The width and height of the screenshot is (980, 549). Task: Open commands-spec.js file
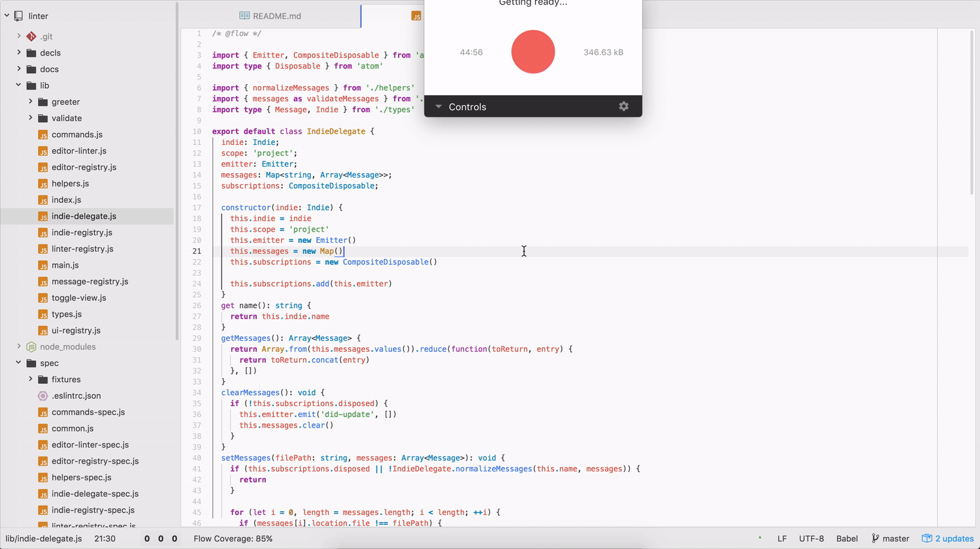coord(87,412)
